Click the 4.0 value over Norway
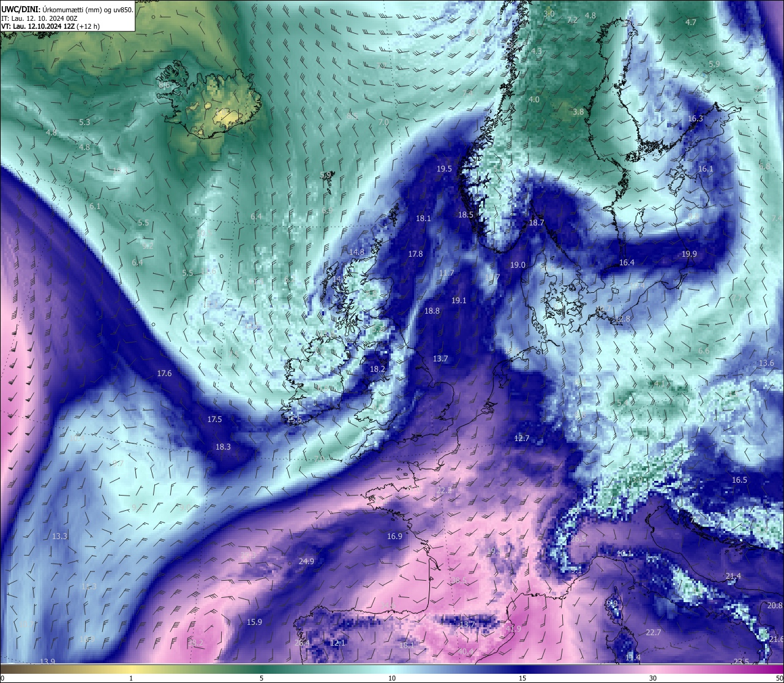784x683 pixels. pyautogui.click(x=534, y=100)
